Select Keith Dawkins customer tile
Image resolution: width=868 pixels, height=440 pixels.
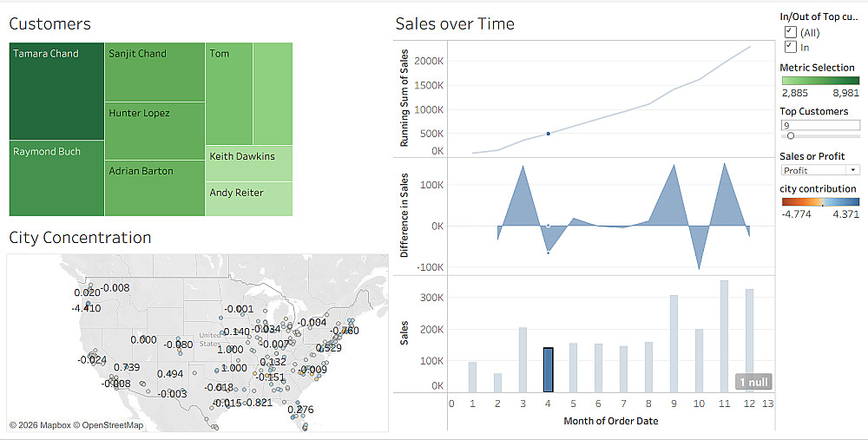[x=248, y=163]
